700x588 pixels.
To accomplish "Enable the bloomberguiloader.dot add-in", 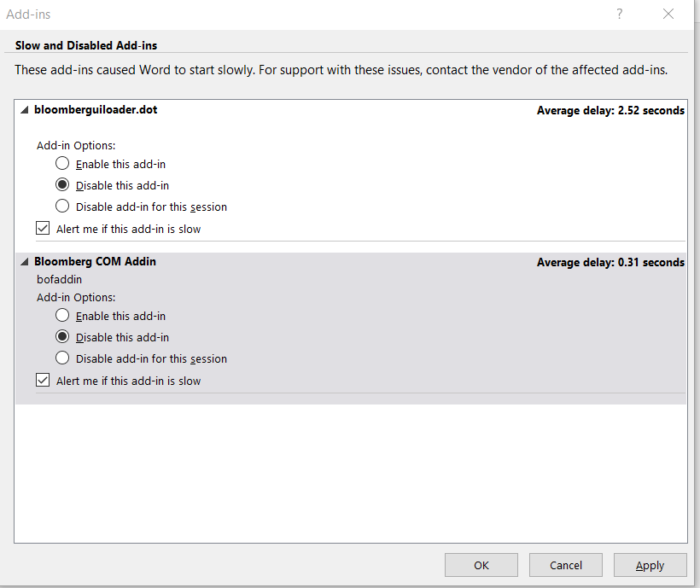I will (x=61, y=162).
